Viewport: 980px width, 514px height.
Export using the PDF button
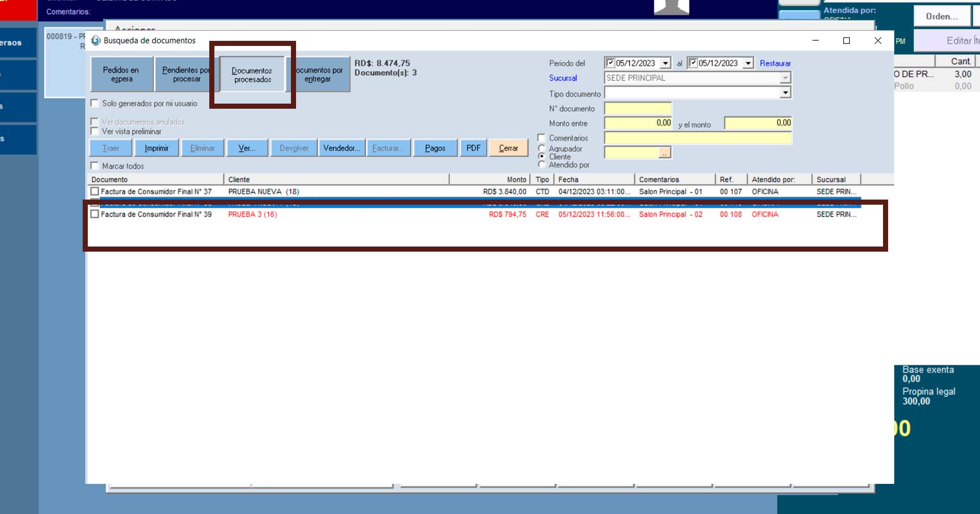(x=473, y=148)
